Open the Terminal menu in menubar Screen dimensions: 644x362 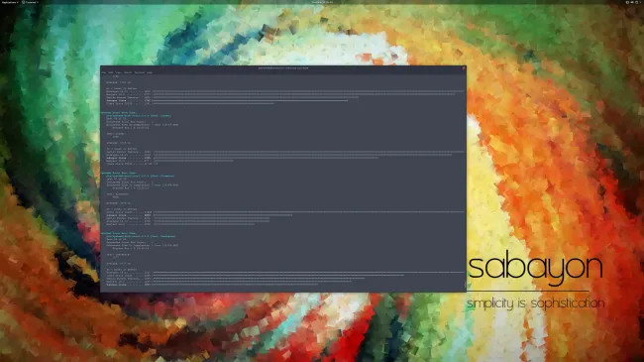pyautogui.click(x=140, y=72)
